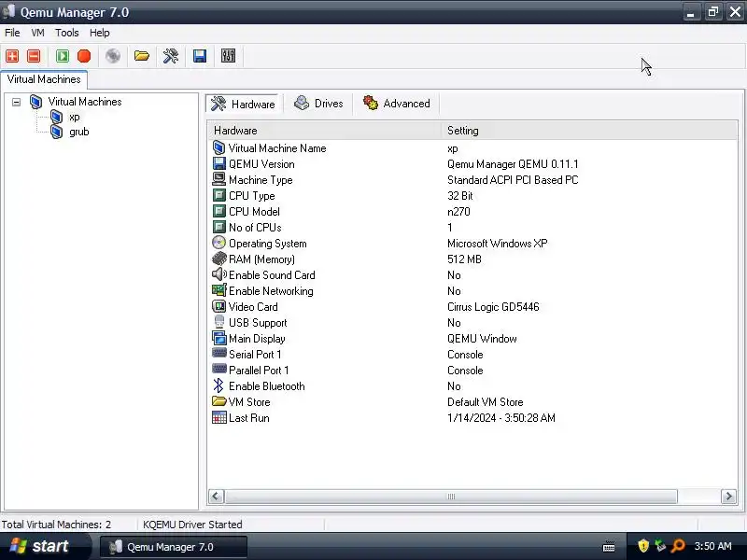
Task: Click the Enable Sound Card speaker icon
Action: [x=218, y=274]
